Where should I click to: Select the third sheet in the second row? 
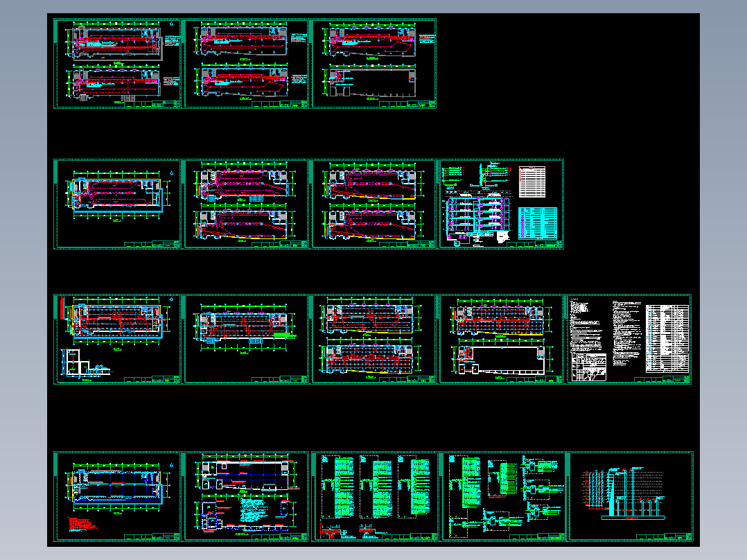click(x=373, y=204)
